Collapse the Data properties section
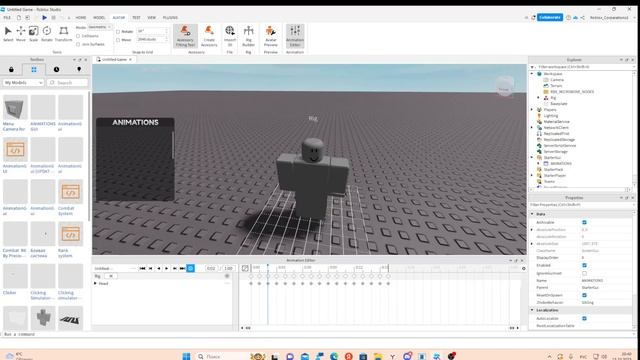 pos(532,214)
